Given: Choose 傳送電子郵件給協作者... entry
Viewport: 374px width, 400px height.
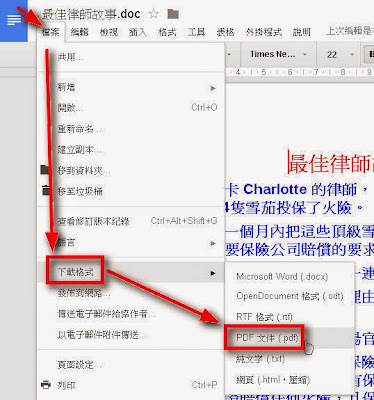Looking at the screenshot, I should pyautogui.click(x=131, y=314).
